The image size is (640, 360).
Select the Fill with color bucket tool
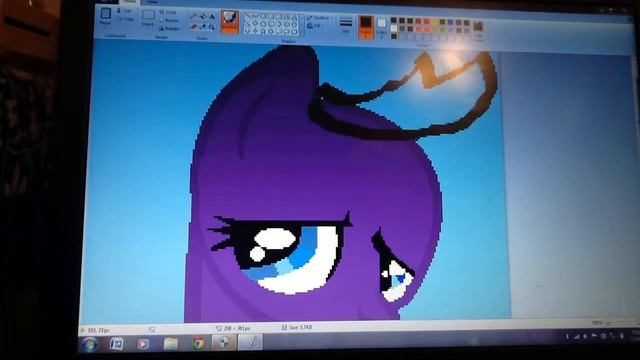pyautogui.click(x=202, y=16)
